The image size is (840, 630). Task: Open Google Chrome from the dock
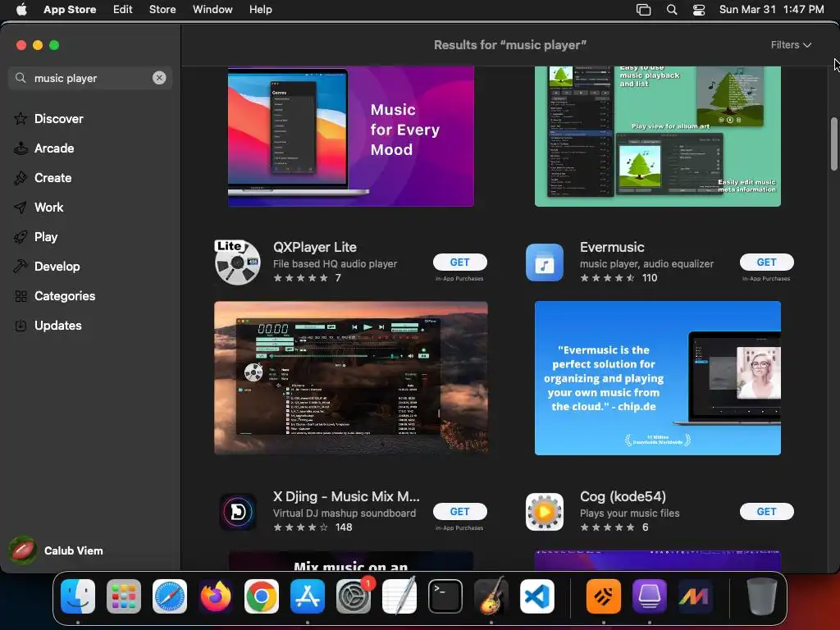point(262,596)
